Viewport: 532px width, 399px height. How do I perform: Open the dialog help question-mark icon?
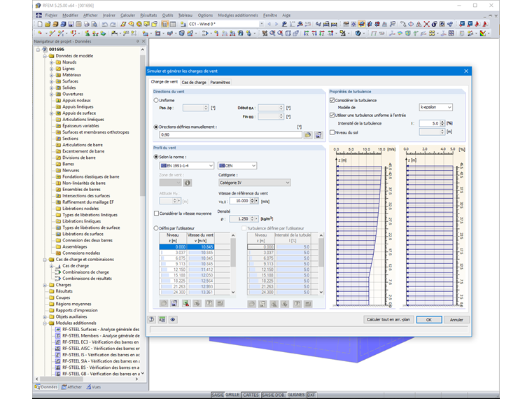pos(152,320)
